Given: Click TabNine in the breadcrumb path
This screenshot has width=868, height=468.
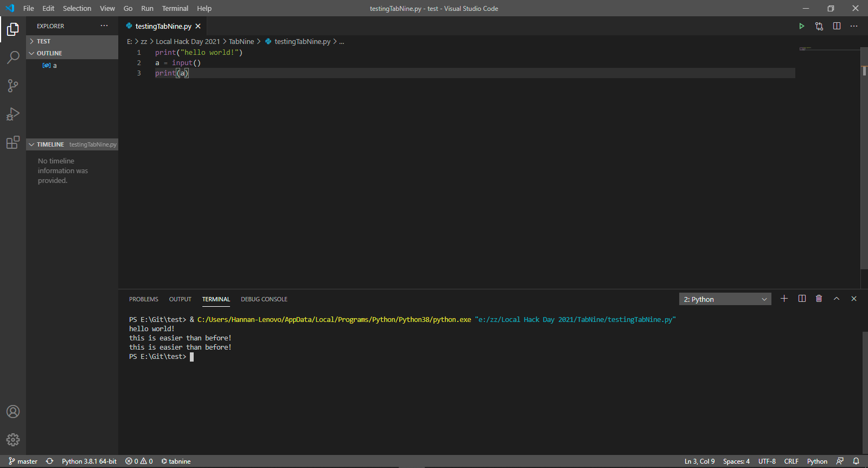Looking at the screenshot, I should (241, 41).
